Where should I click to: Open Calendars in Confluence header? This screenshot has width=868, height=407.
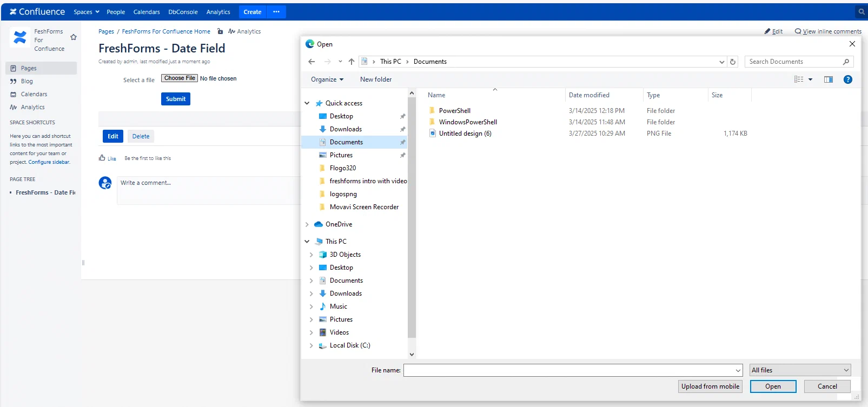pyautogui.click(x=147, y=12)
